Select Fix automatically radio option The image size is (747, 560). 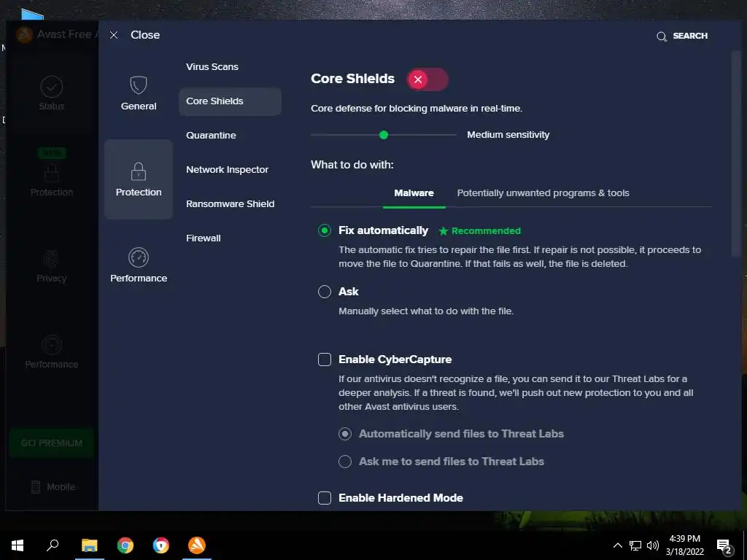pyautogui.click(x=325, y=230)
